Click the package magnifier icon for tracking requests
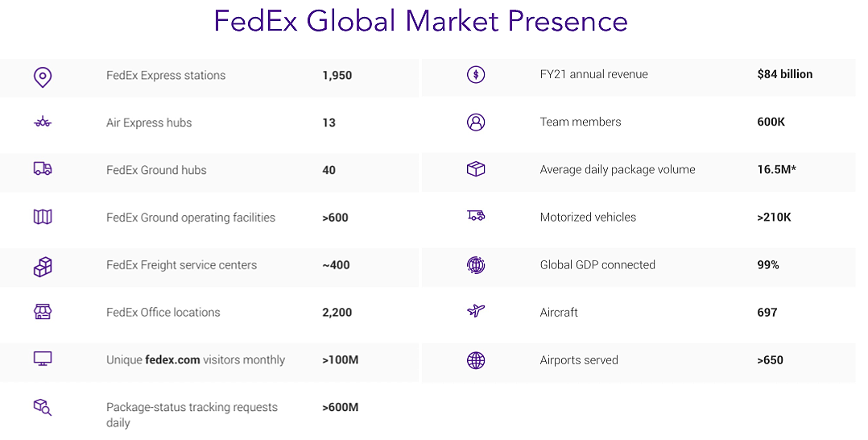This screenshot has width=868, height=440. tap(43, 407)
